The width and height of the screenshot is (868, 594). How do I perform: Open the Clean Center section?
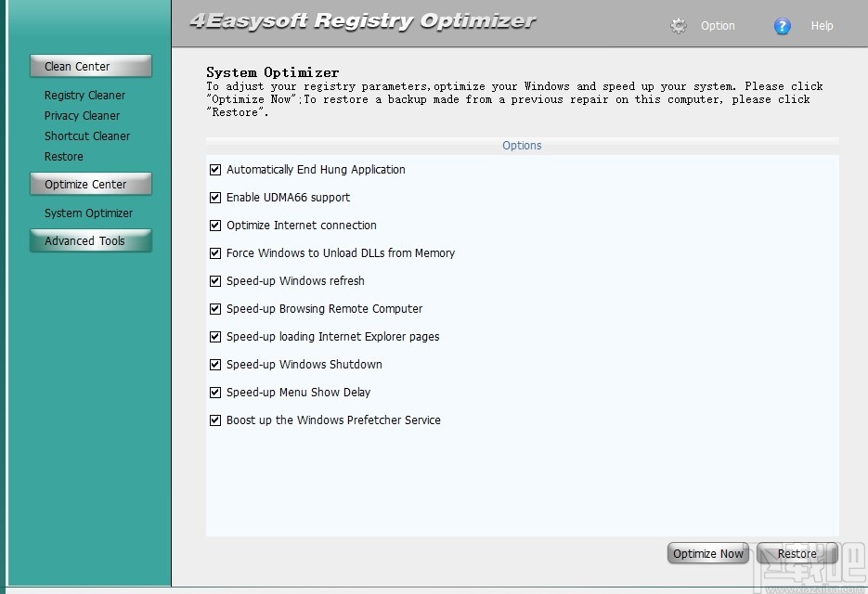[x=90, y=66]
